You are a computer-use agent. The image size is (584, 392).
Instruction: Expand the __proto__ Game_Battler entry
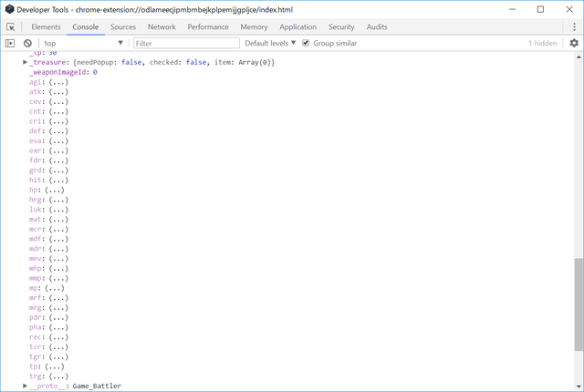pos(25,386)
